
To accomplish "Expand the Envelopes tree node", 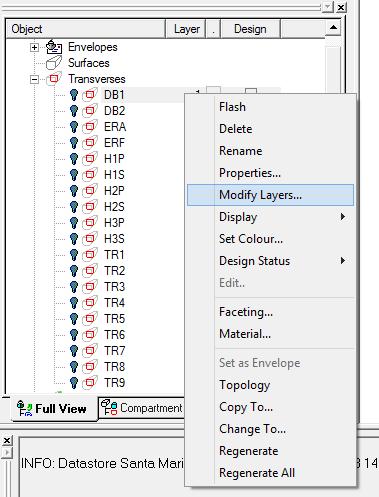I will click(x=34, y=47).
